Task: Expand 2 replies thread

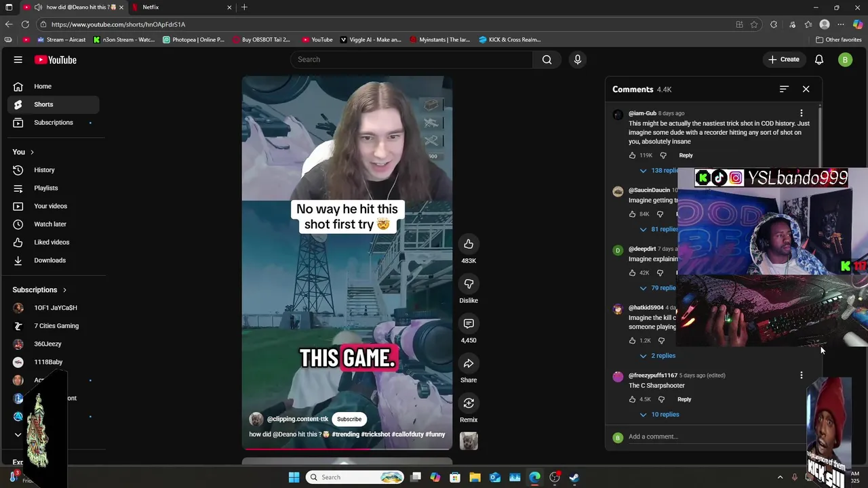Action: pos(658,355)
